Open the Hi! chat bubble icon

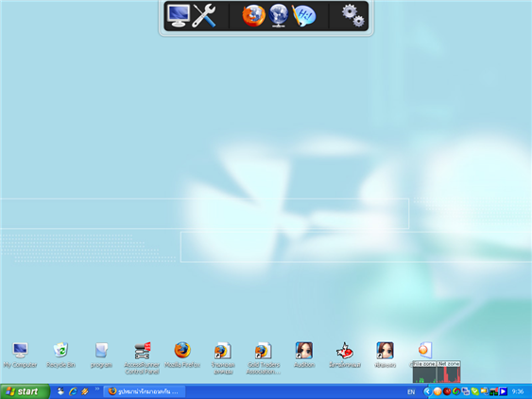click(303, 16)
